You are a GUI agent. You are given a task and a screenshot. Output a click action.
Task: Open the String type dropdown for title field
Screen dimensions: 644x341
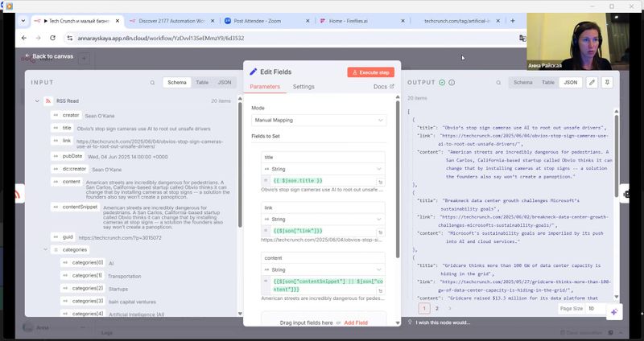point(322,169)
